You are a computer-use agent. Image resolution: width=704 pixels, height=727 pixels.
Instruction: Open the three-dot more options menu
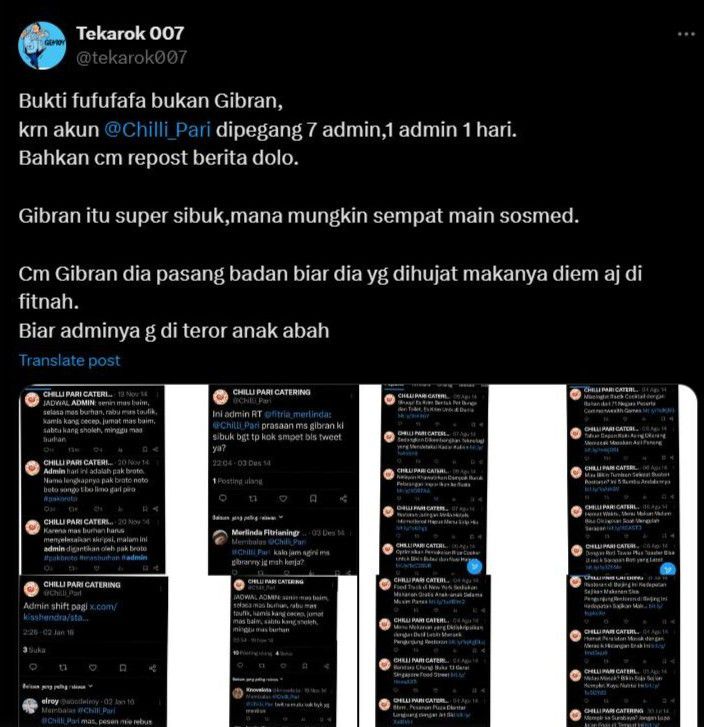click(x=686, y=34)
